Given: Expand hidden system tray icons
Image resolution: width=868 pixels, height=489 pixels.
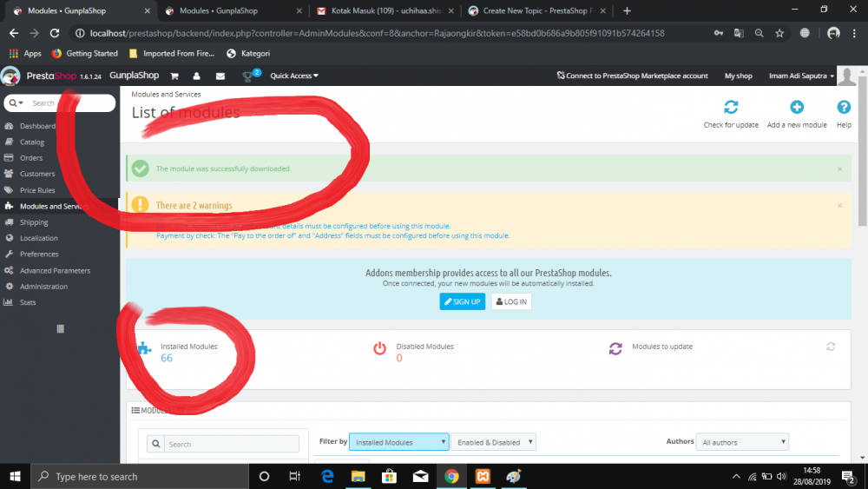Looking at the screenshot, I should pyautogui.click(x=736, y=476).
